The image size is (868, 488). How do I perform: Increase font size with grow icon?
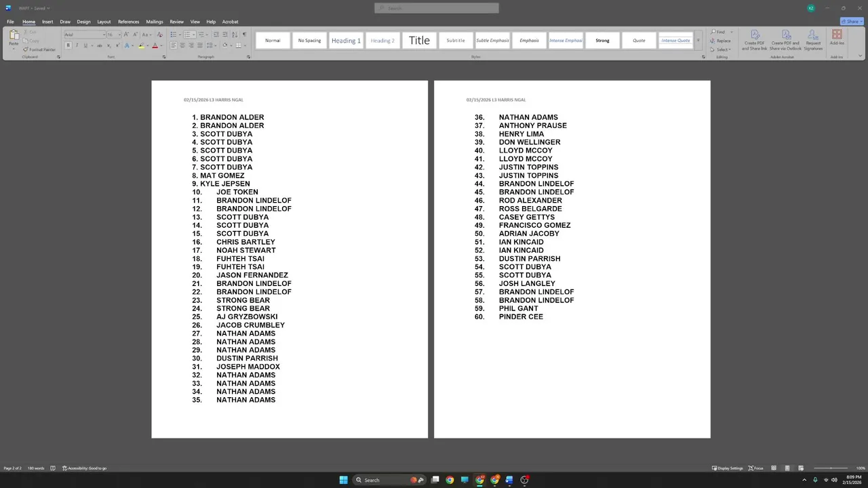(126, 35)
